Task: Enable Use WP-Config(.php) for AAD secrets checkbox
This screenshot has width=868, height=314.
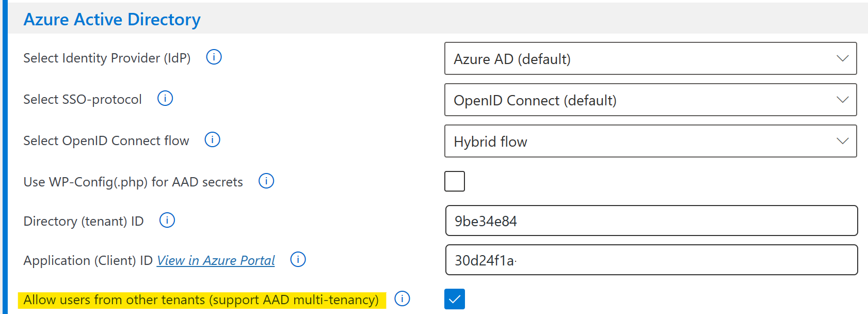Action: pos(455,181)
